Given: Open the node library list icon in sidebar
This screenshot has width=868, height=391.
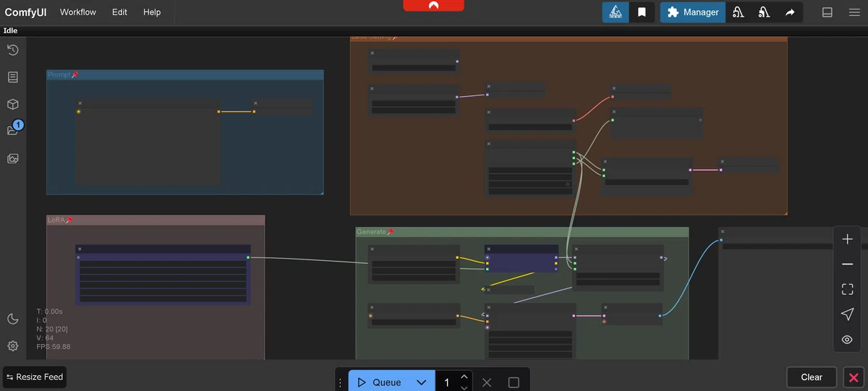Looking at the screenshot, I should [x=12, y=77].
